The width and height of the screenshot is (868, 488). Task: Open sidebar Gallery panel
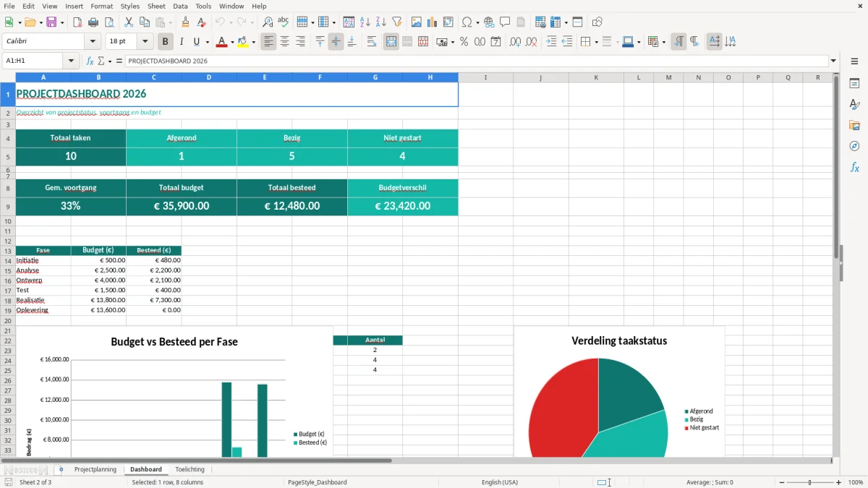tap(854, 126)
